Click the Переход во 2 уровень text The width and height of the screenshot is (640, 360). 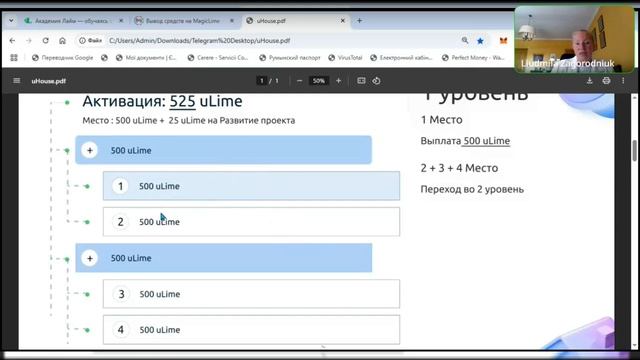472,189
